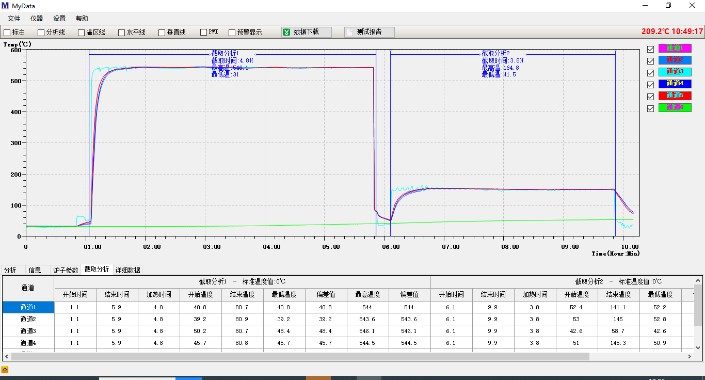The height and width of the screenshot is (380, 705).
Task: Click the start-time header under soak analysis 2
Action: pos(451,295)
